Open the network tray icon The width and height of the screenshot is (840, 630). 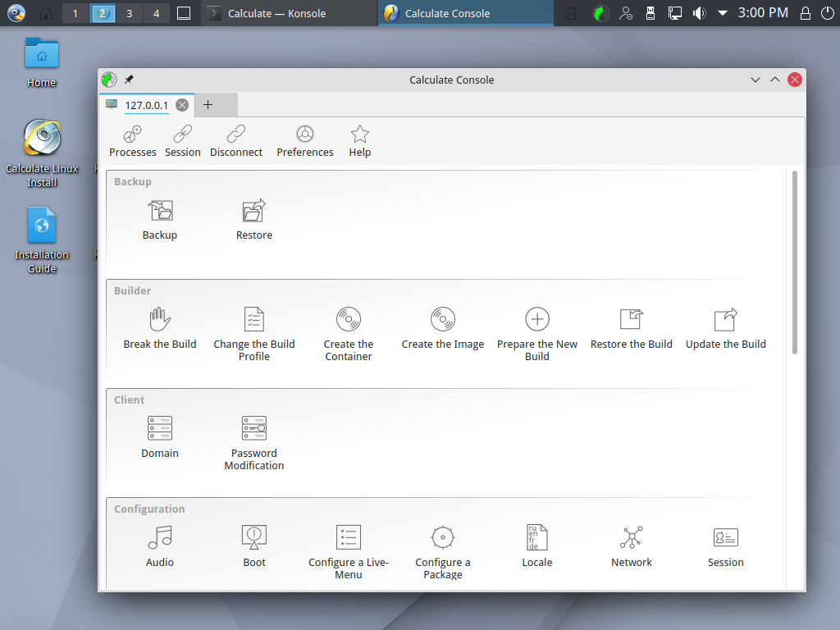(674, 13)
